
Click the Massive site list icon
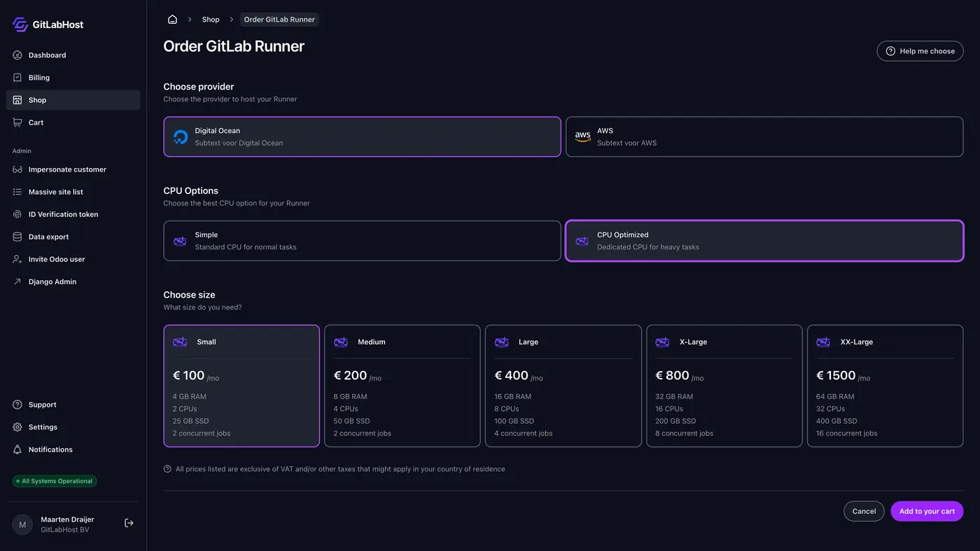pos(17,192)
